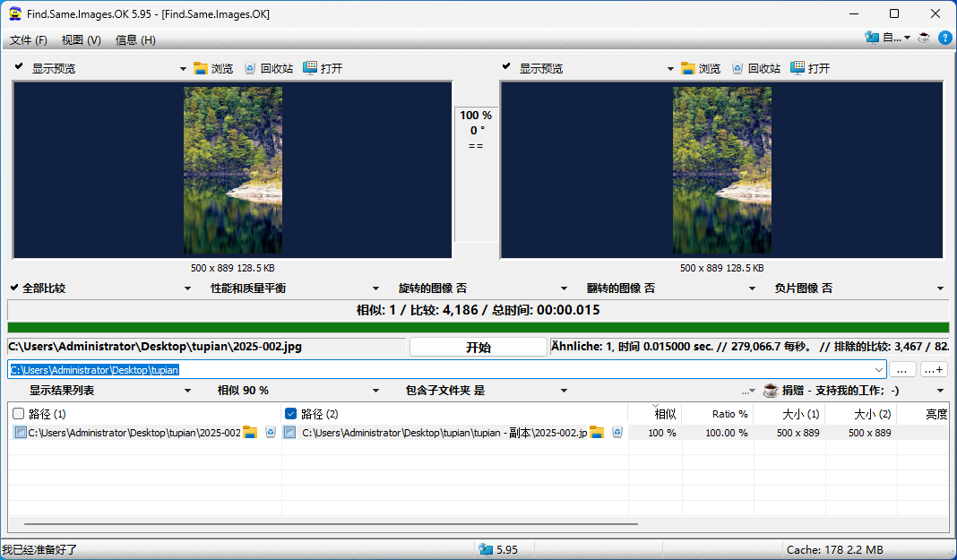The height and width of the screenshot is (560, 957).
Task: Click the 捐赠 coffee cup icon
Action: tap(770, 391)
